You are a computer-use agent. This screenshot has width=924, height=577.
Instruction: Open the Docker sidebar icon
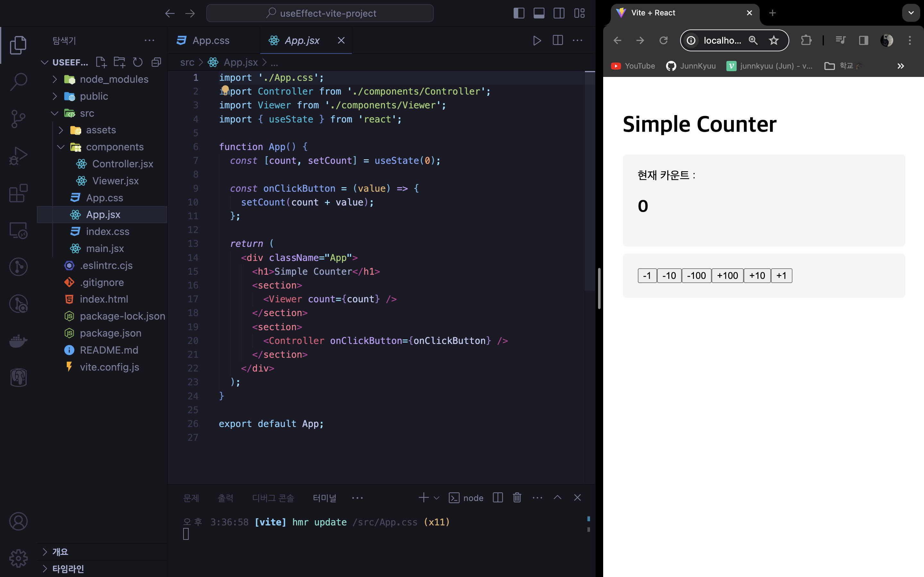point(18,340)
